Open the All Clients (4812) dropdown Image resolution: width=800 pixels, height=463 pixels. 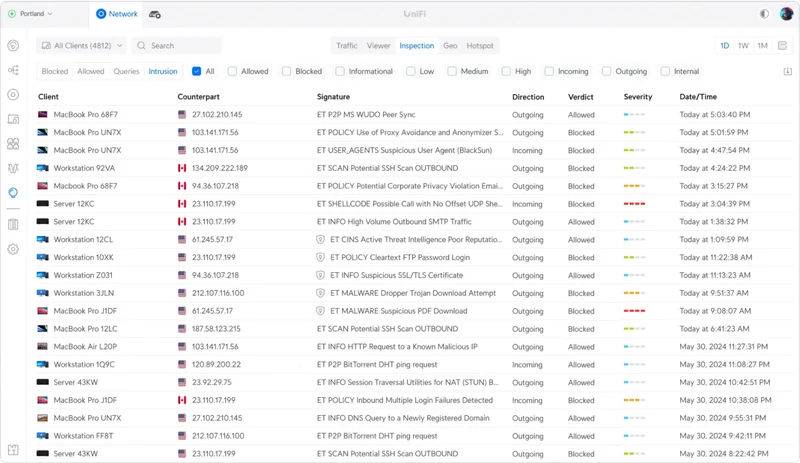[82, 45]
